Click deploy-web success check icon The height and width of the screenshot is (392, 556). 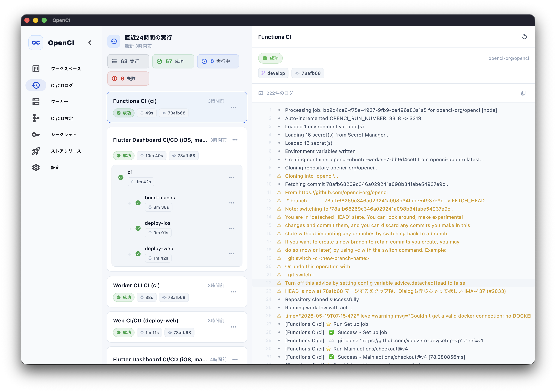point(138,254)
